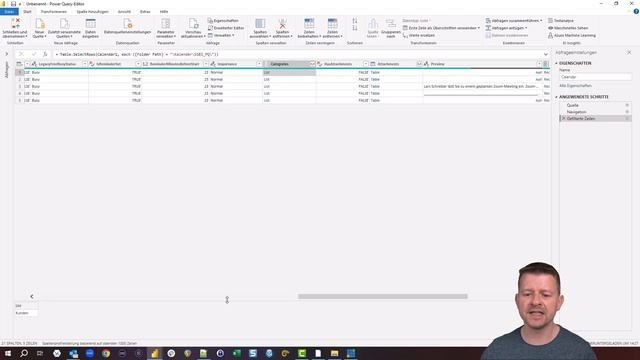
Task: Click inside the formula bar
Action: pos(297,54)
